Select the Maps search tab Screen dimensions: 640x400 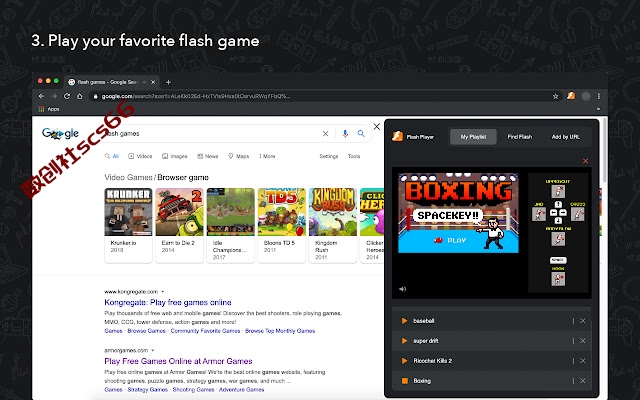tap(238, 156)
